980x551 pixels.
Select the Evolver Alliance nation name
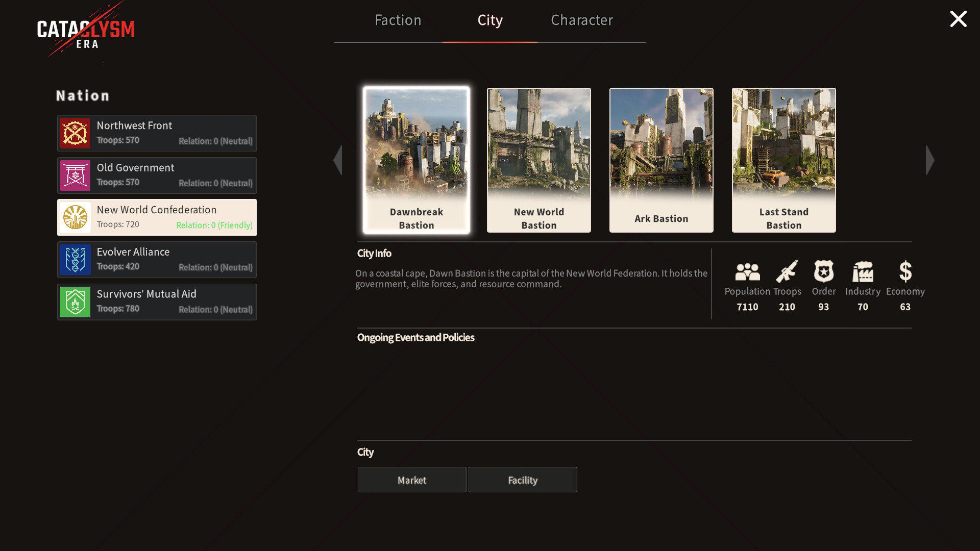(x=133, y=252)
